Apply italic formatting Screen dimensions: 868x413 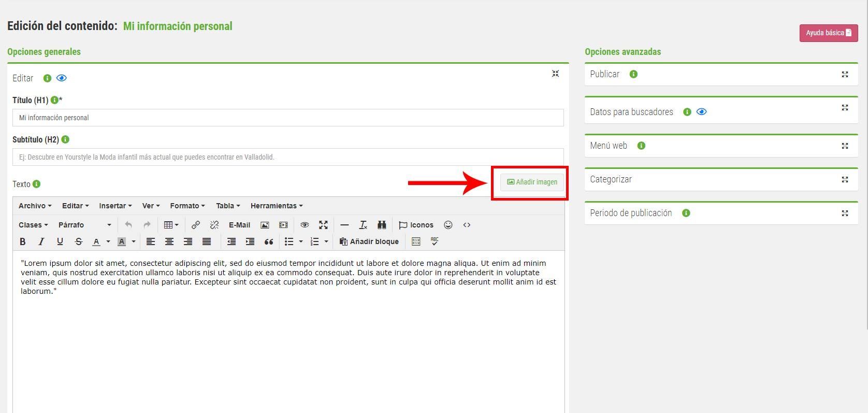tap(41, 241)
